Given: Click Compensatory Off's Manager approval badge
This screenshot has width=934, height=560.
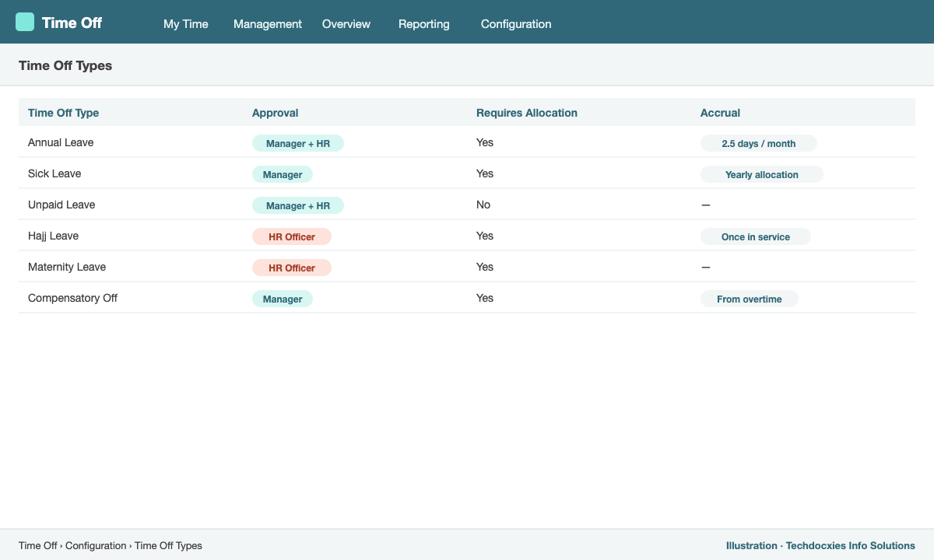Looking at the screenshot, I should tap(283, 299).
